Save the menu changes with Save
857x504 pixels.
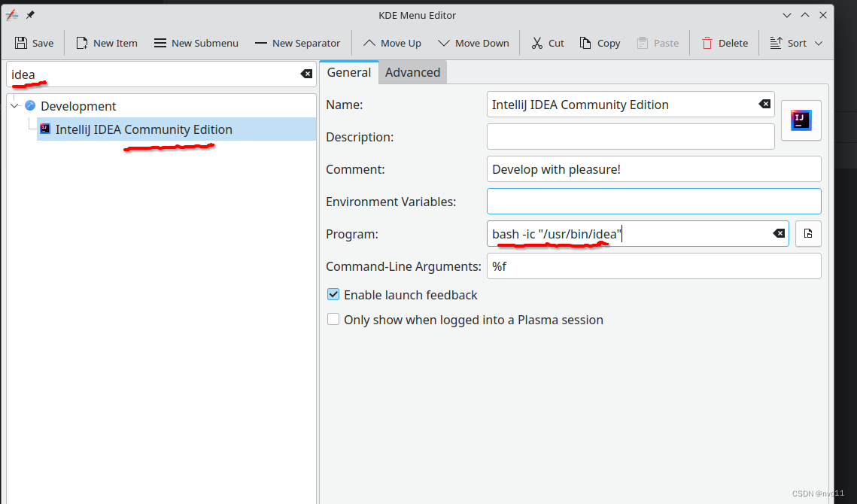[34, 43]
